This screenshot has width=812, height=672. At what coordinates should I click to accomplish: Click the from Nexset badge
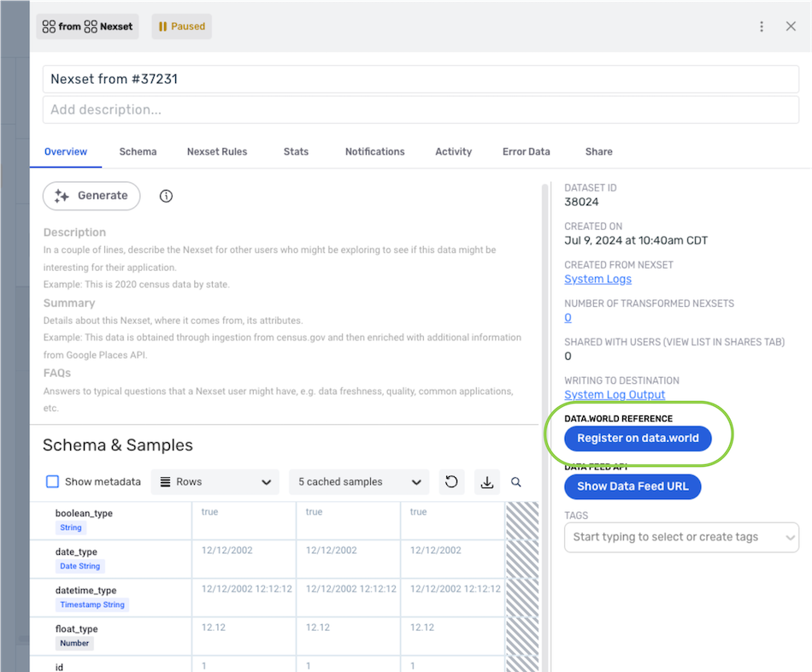coord(87,27)
